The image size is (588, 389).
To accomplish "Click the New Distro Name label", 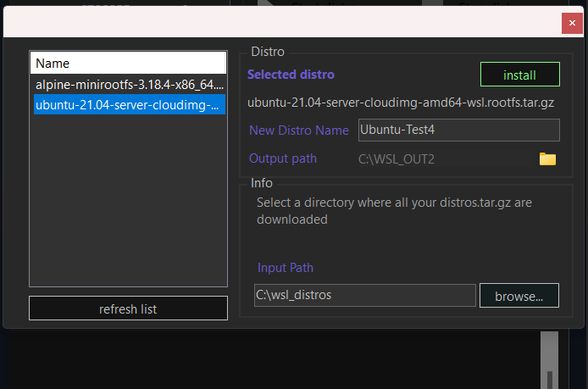I will click(x=298, y=131).
